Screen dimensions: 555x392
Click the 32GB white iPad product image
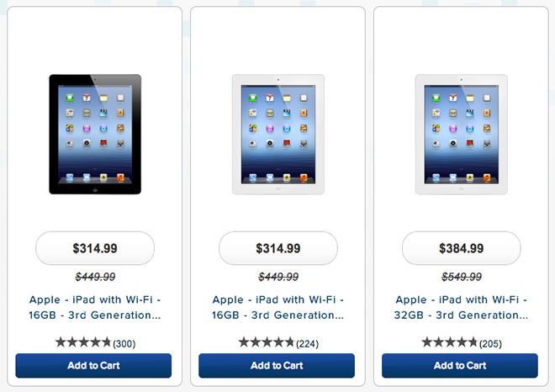[461, 135]
